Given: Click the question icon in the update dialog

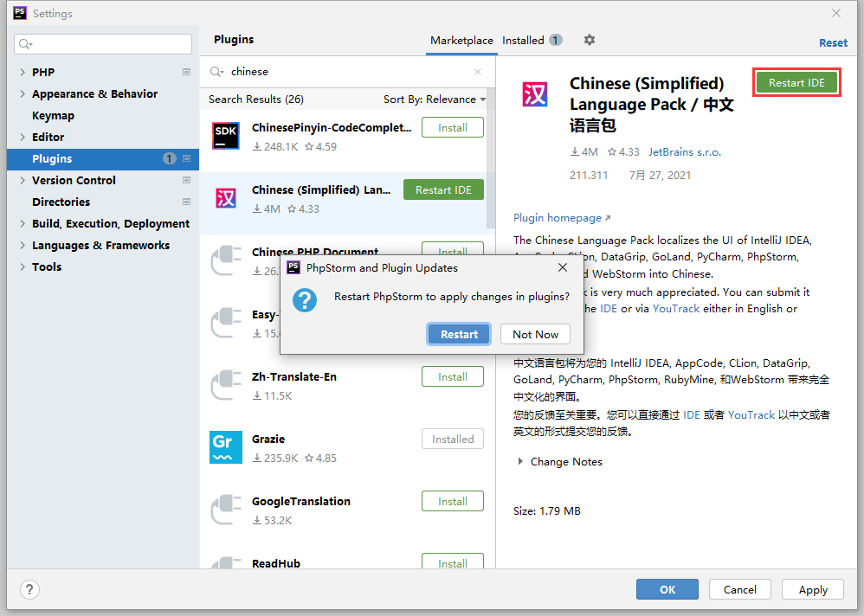Looking at the screenshot, I should click(x=305, y=300).
